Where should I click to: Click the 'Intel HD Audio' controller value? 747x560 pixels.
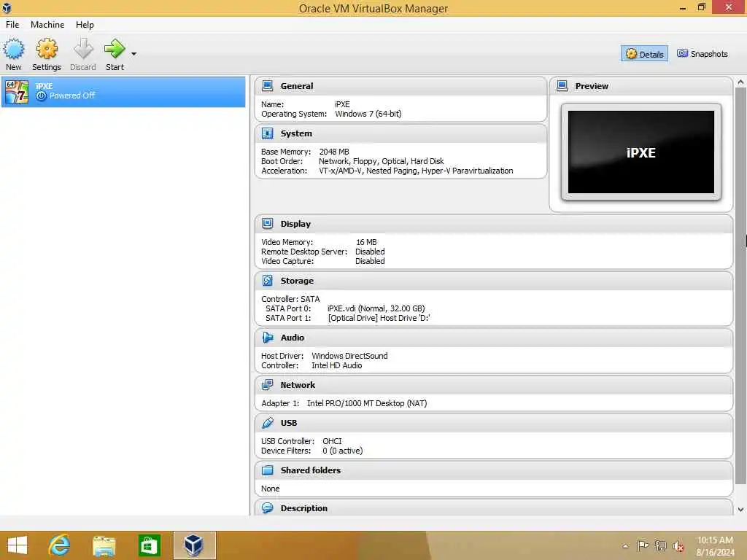click(336, 365)
